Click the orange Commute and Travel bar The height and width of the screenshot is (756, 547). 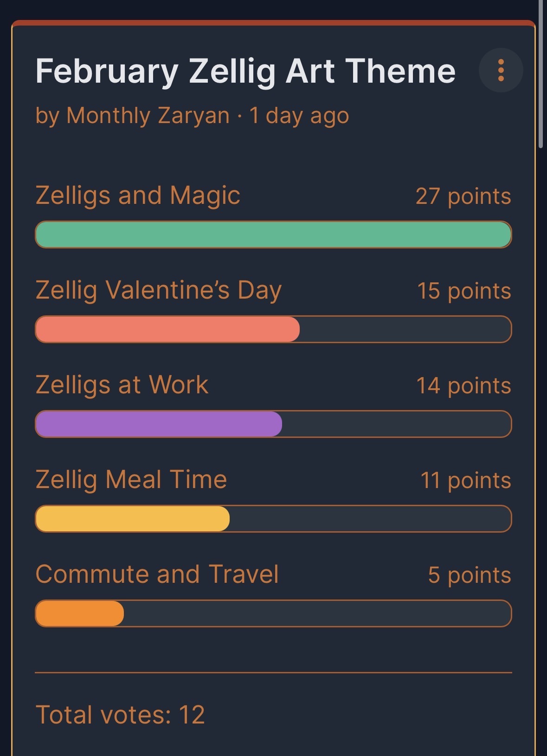pyautogui.click(x=80, y=613)
